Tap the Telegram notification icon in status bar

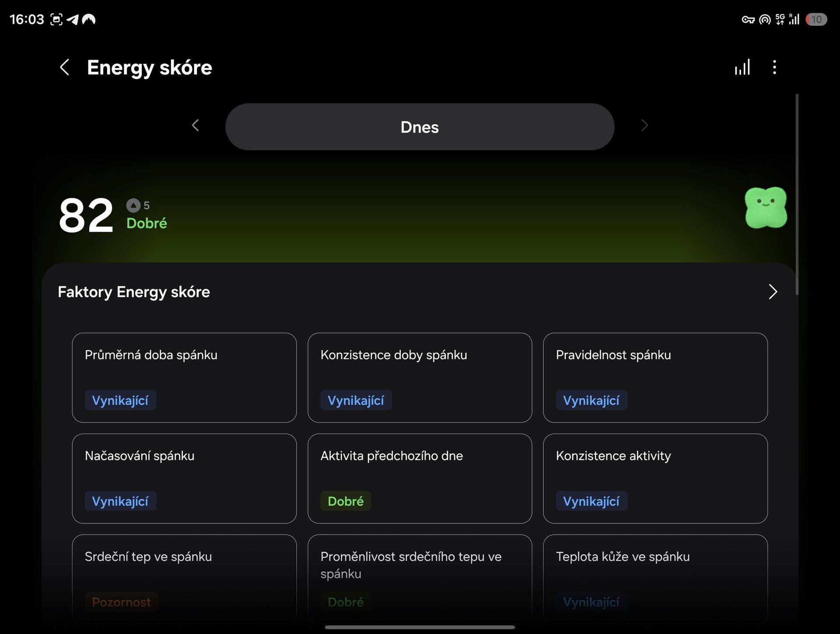(x=73, y=20)
